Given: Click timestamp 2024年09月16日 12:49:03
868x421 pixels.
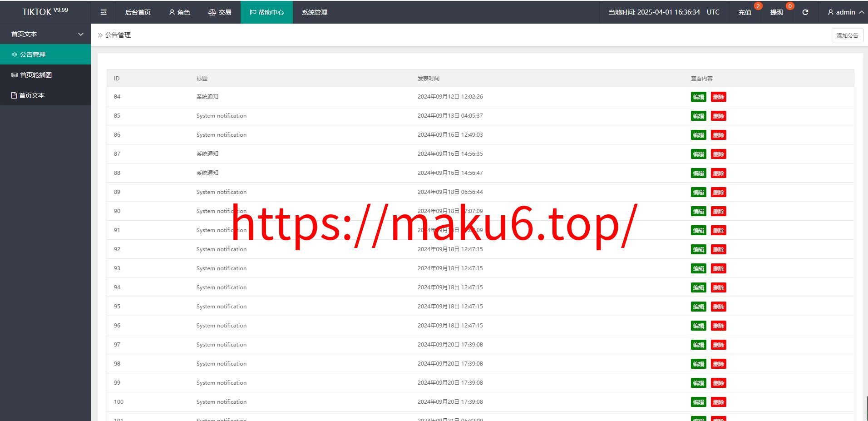Looking at the screenshot, I should tap(450, 135).
